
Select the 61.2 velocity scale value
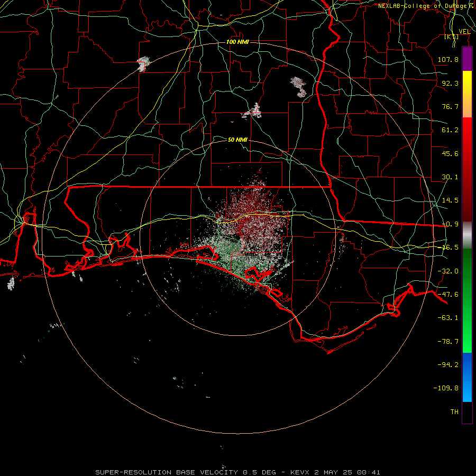(x=450, y=130)
